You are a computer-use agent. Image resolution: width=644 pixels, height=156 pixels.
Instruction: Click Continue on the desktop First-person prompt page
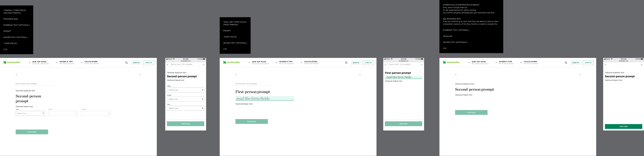pos(251,122)
